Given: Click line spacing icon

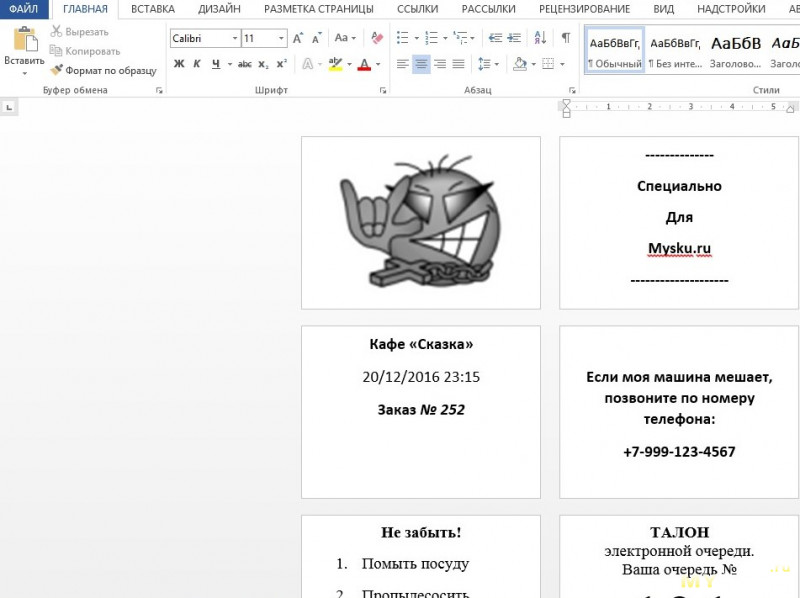Looking at the screenshot, I should tap(484, 64).
